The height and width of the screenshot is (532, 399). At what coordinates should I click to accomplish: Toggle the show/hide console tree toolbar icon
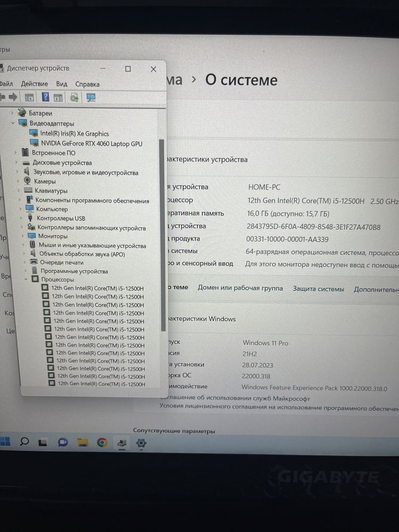[29, 98]
